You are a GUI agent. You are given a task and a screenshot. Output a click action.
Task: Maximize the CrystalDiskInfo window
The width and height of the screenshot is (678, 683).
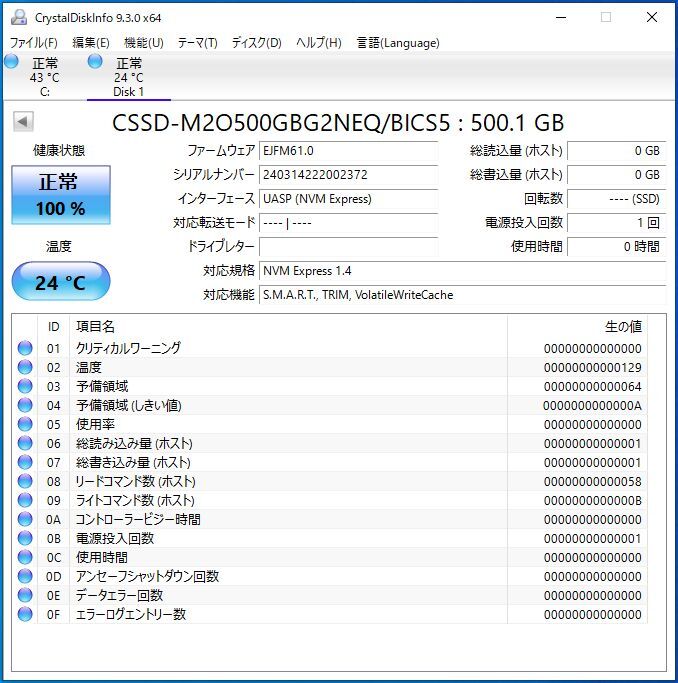click(606, 17)
